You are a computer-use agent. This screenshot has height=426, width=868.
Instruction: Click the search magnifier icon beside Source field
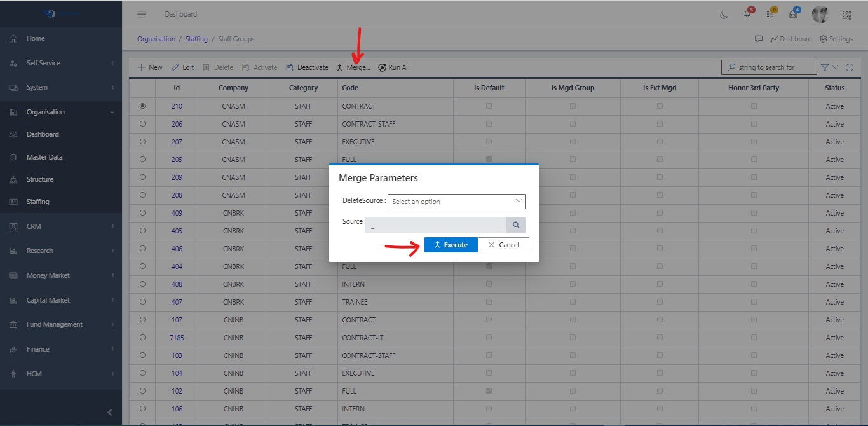pos(515,225)
